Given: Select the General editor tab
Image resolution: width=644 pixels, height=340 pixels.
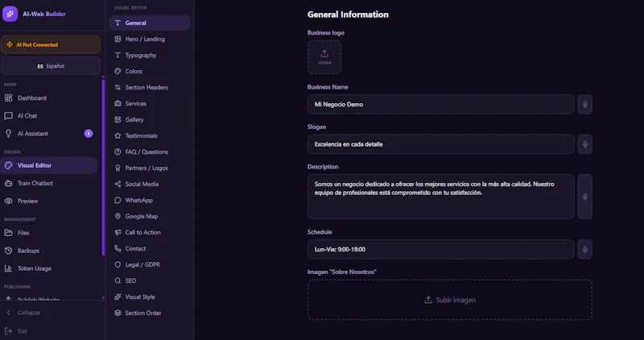Looking at the screenshot, I should coord(150,23).
